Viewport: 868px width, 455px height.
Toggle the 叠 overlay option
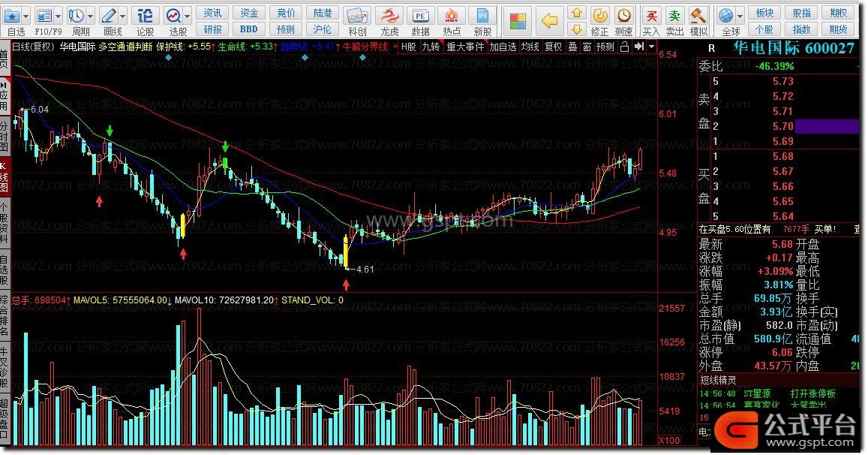click(573, 47)
